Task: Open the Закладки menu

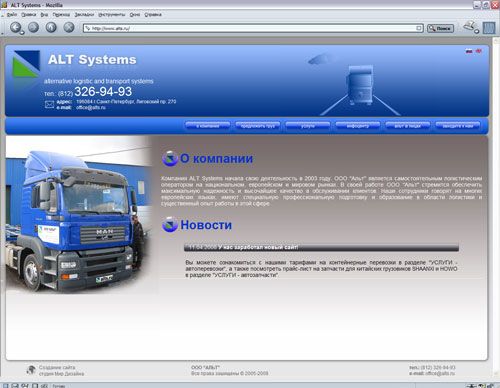Action: (x=84, y=15)
